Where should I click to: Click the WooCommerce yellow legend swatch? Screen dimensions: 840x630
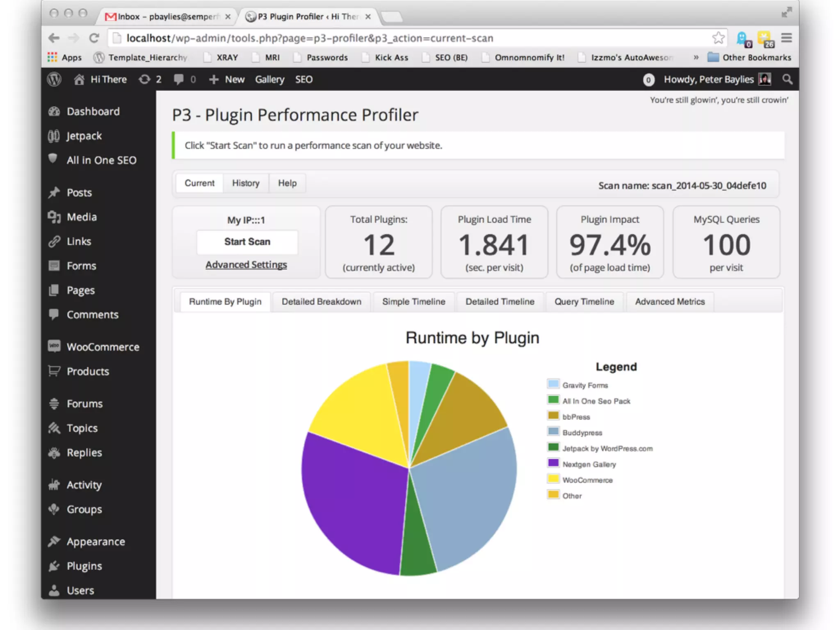point(553,479)
